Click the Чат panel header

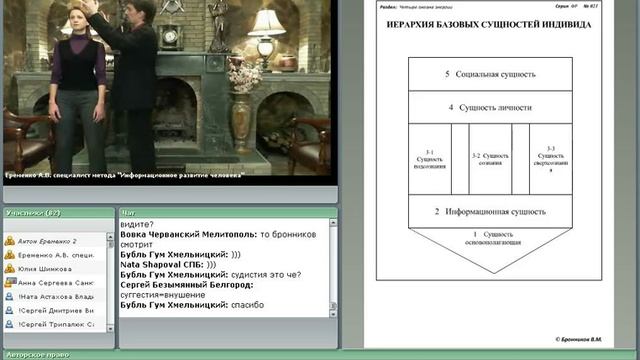(228, 213)
